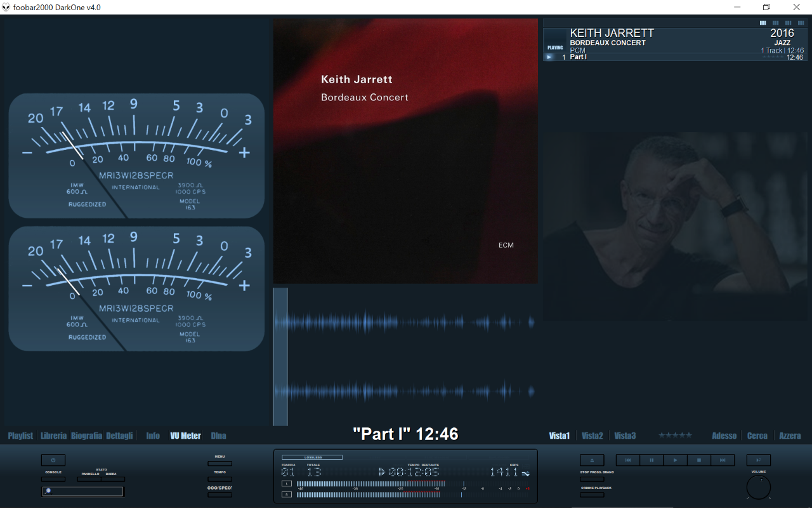Pause the current playback
Image resolution: width=812 pixels, height=508 pixels.
[652, 460]
